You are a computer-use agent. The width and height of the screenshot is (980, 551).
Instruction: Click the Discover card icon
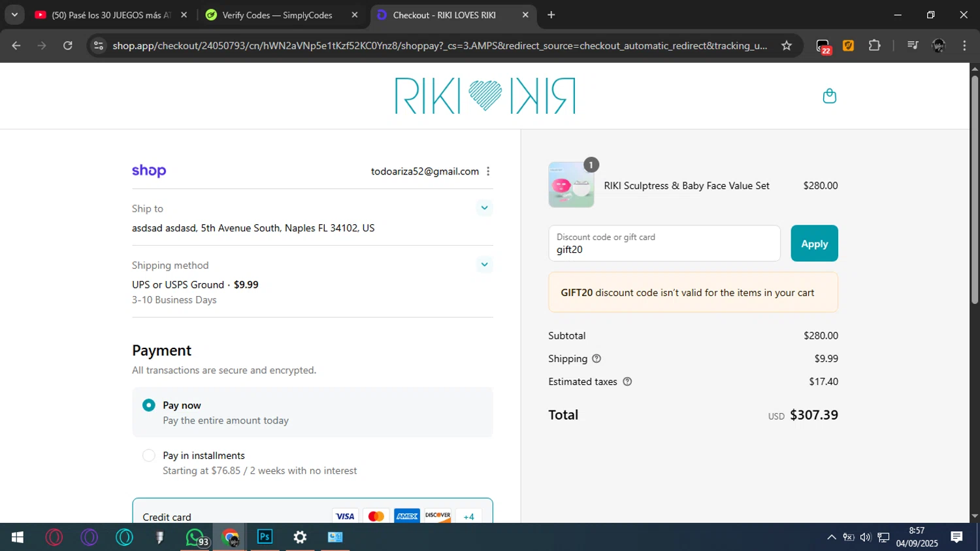(438, 516)
